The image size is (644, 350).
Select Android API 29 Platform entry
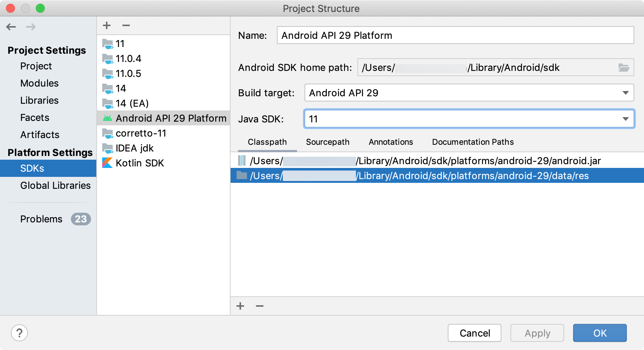pyautogui.click(x=163, y=118)
